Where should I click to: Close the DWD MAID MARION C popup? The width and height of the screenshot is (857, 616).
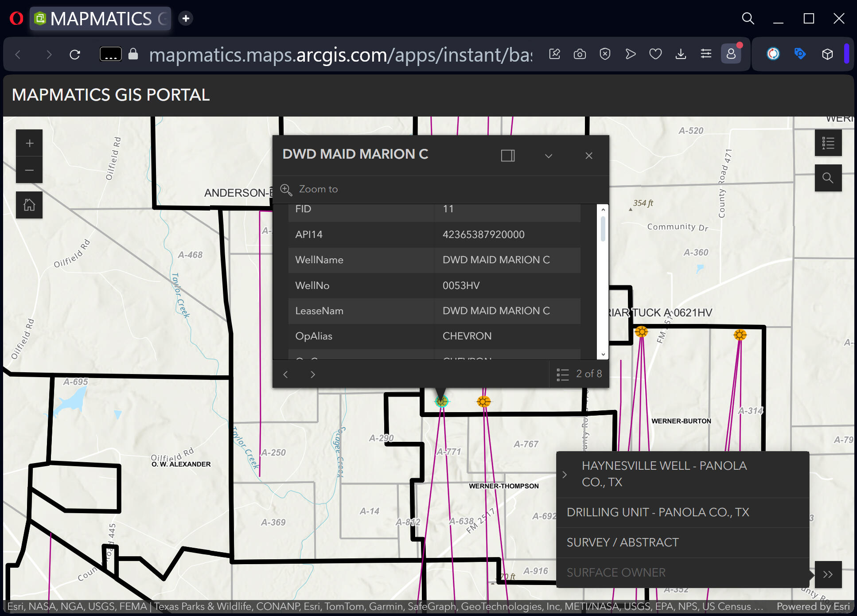pos(588,156)
